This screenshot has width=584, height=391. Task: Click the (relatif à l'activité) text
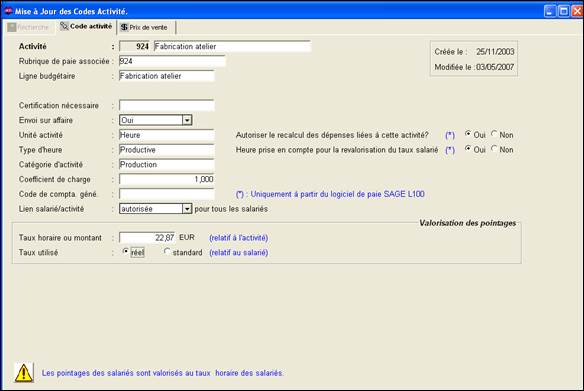click(239, 238)
